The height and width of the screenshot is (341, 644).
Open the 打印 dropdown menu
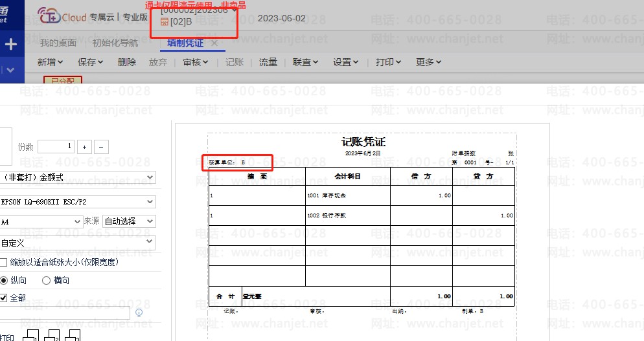tap(388, 62)
